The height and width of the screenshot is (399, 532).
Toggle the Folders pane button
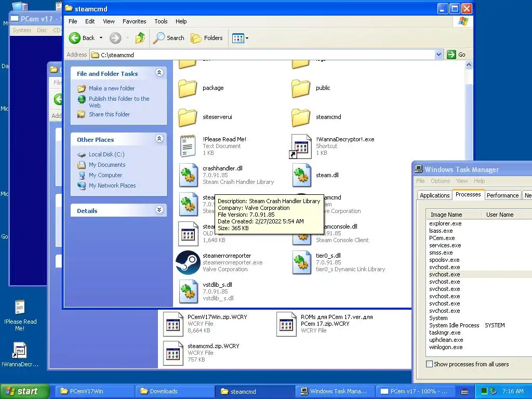click(207, 38)
